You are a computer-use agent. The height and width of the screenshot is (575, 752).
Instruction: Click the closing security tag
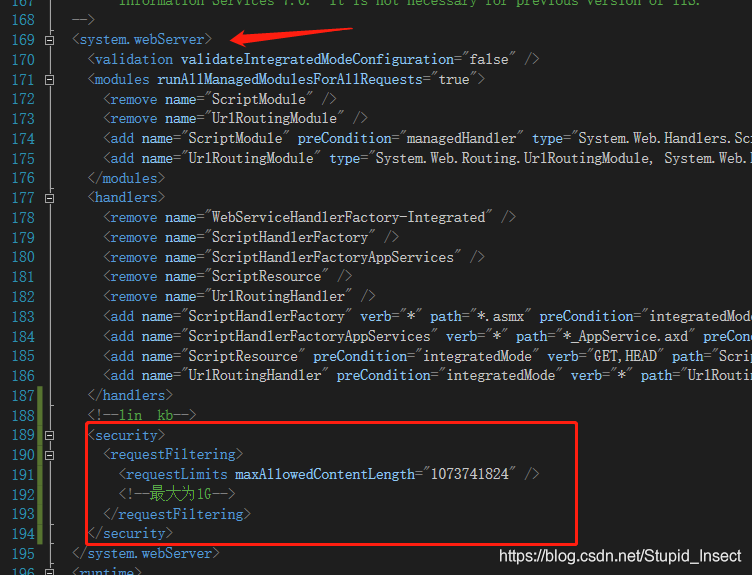[130, 534]
